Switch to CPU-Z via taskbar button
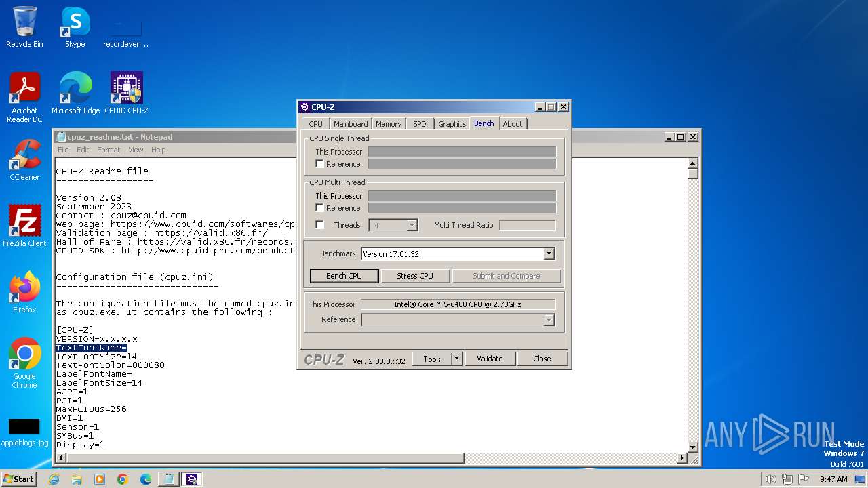This screenshot has height=488, width=868. pos(192,479)
